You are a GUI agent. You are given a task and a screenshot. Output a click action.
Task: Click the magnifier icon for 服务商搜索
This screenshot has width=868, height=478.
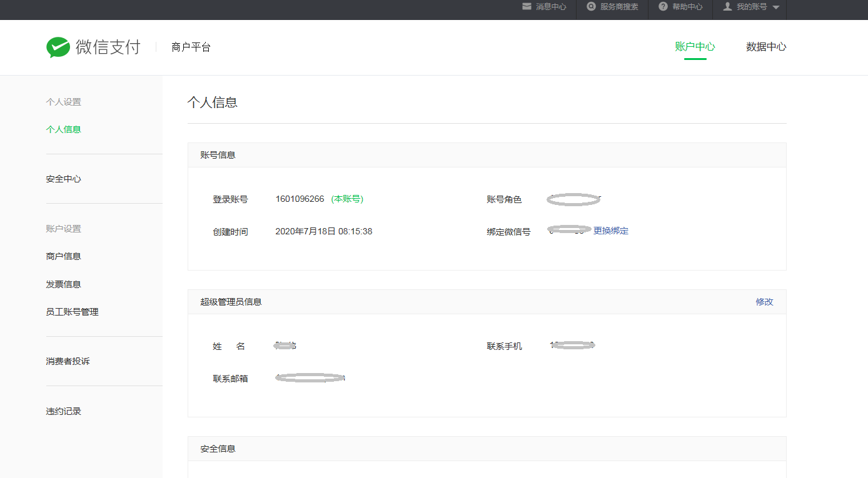coord(591,7)
